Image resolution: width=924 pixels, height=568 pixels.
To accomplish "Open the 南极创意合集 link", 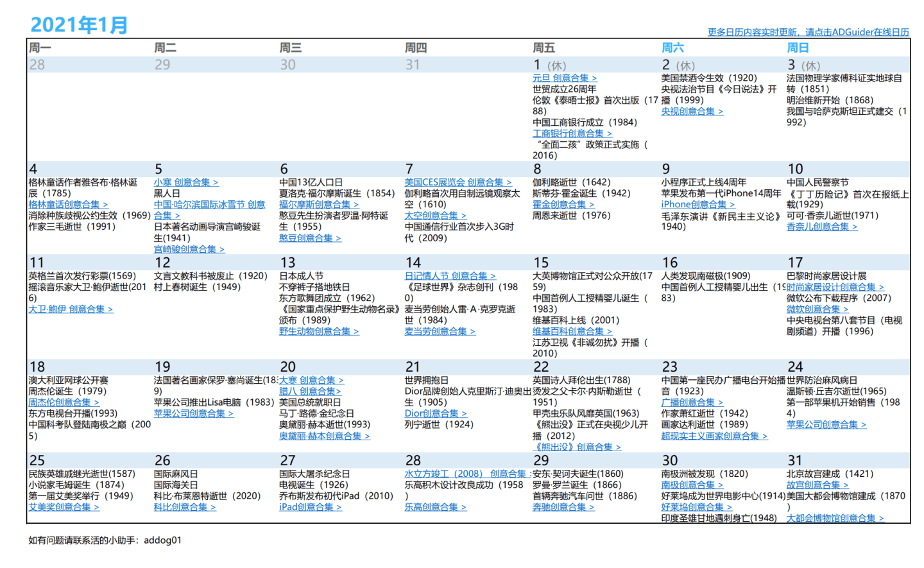I will click(692, 485).
